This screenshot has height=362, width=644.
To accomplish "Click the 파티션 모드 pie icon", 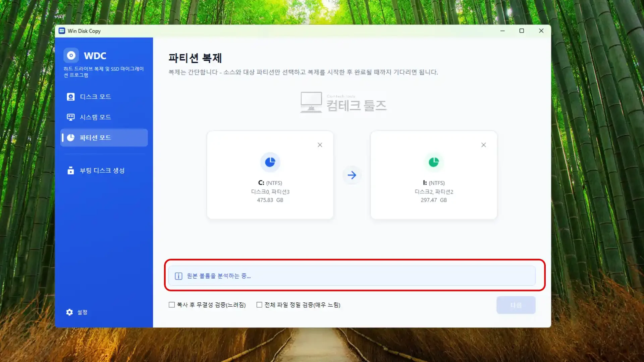I will 70,138.
